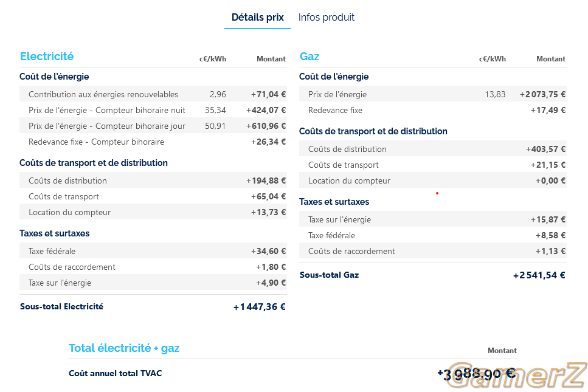Click the +21,15 € gas transport amount
Viewport: 588px width, 392px height.
click(x=548, y=165)
